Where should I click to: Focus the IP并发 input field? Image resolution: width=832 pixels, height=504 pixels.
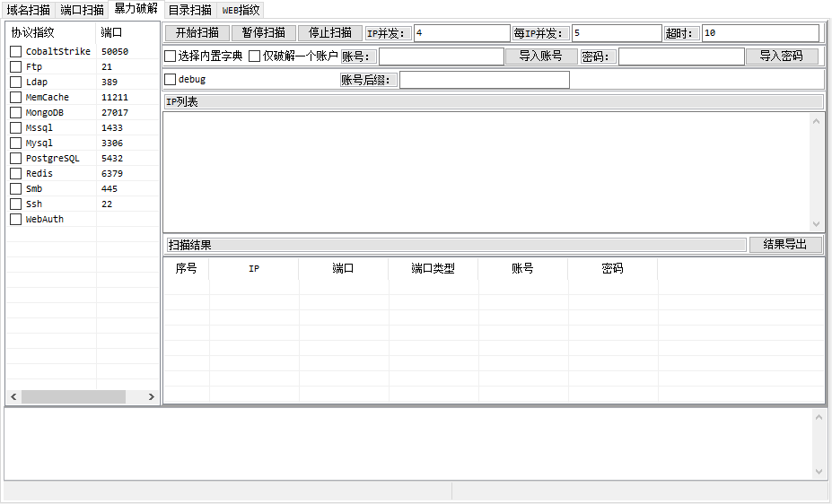461,33
